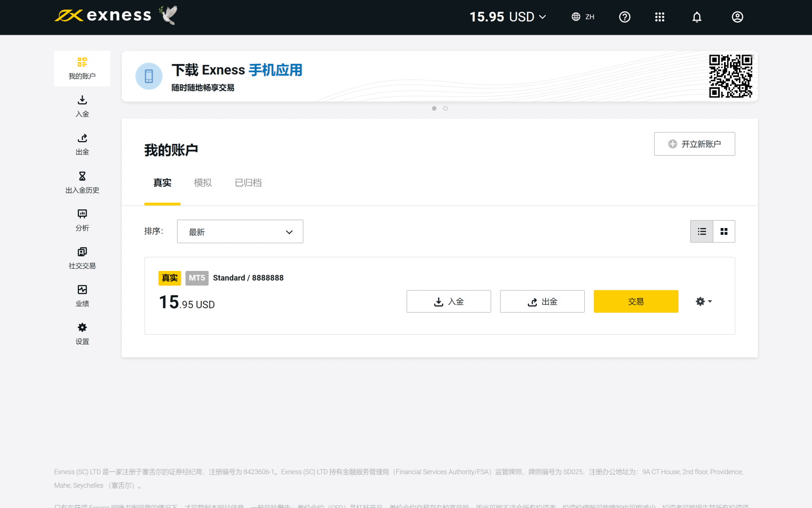Open the help question mark icon
This screenshot has width=812, height=508.
(624, 17)
